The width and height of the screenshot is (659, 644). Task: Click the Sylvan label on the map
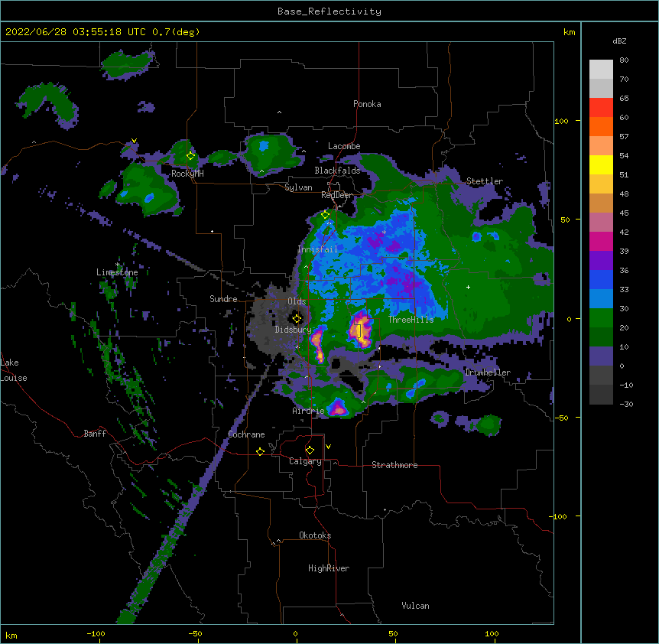click(298, 187)
